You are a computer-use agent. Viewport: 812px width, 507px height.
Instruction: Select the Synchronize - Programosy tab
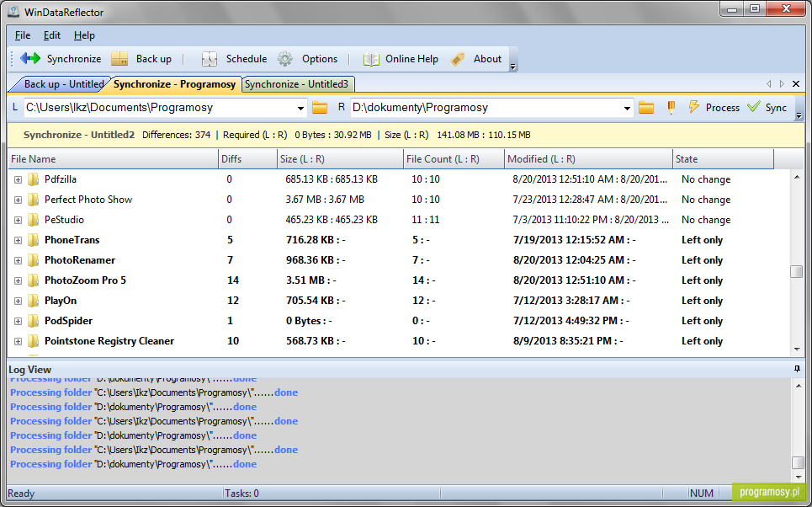(174, 84)
